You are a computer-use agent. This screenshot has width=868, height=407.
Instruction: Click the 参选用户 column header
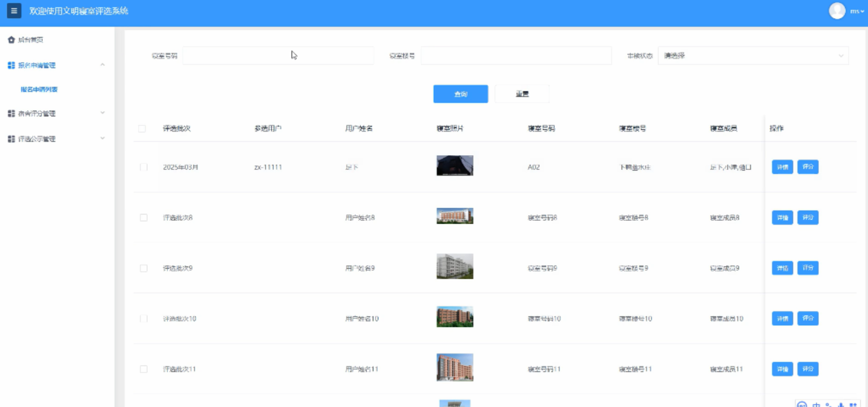click(x=268, y=129)
